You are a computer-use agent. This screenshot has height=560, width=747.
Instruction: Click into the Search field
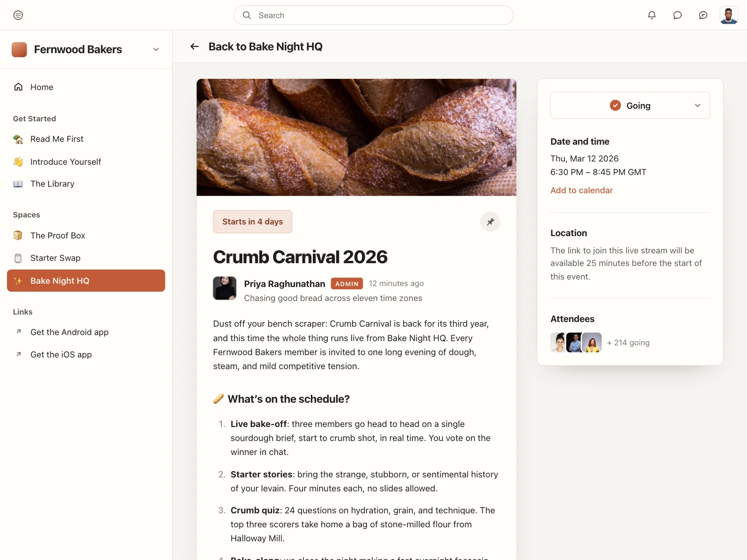tap(373, 15)
